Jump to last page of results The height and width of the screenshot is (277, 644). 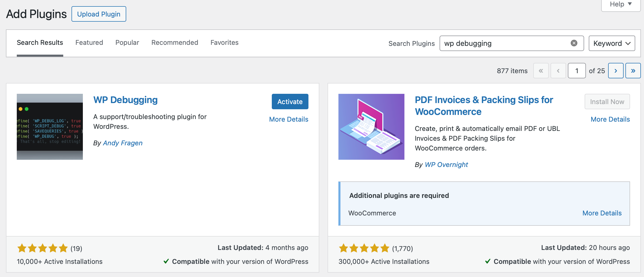[x=633, y=71]
